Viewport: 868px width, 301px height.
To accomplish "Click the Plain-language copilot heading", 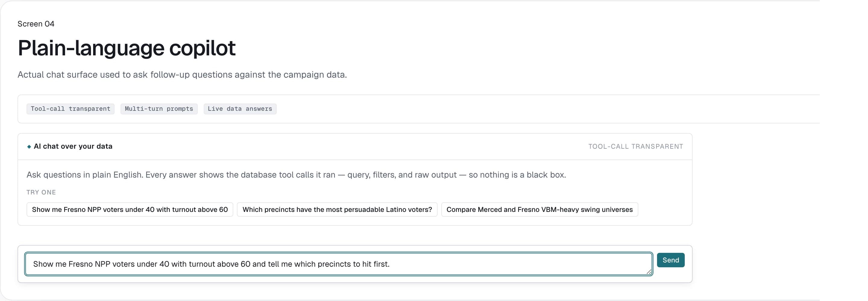I will click(x=127, y=48).
